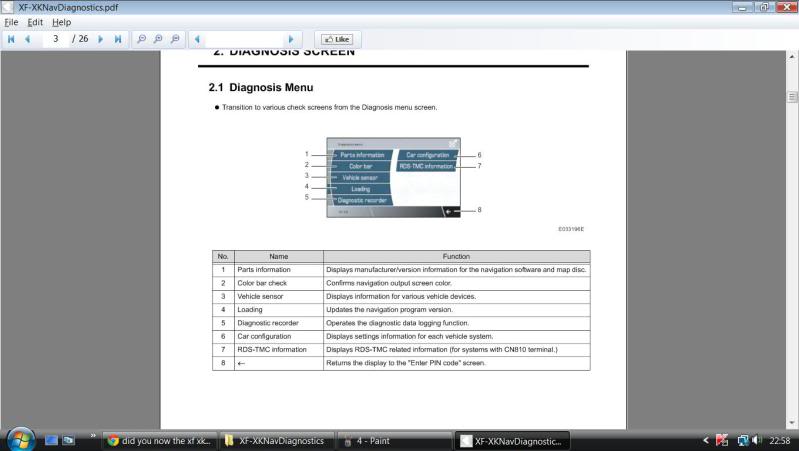The image size is (799, 451).
Task: Click the clock showing 22:58
Action: pos(780,441)
